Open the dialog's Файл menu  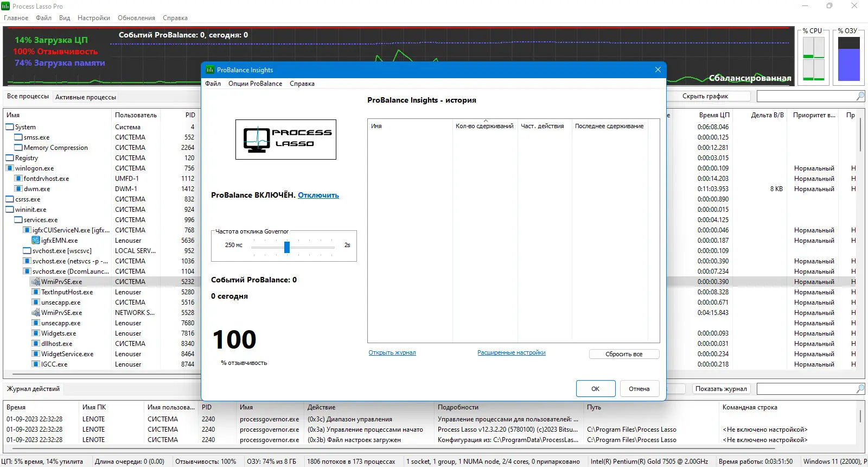pos(213,84)
